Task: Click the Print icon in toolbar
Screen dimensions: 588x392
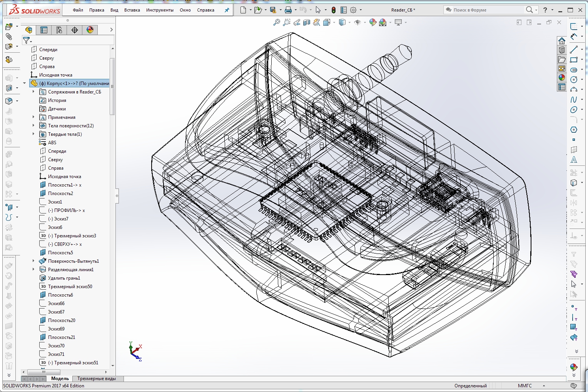Action: pos(288,10)
